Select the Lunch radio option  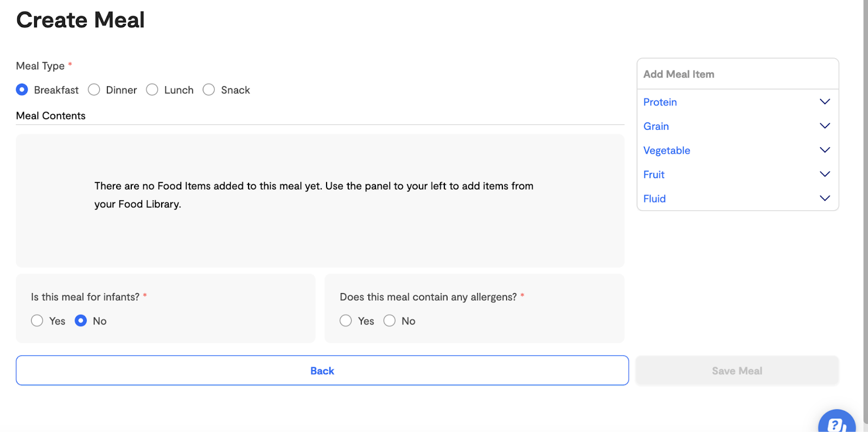click(x=152, y=90)
